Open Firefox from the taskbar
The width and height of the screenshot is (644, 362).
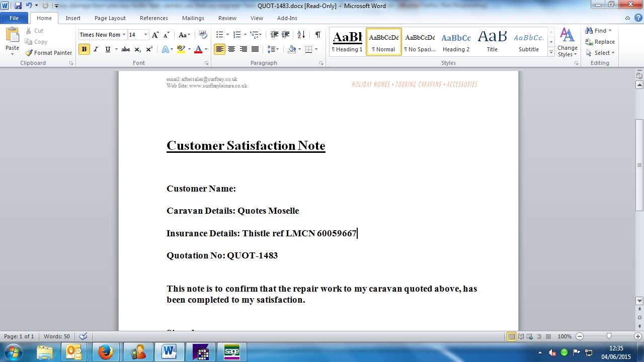point(106,352)
